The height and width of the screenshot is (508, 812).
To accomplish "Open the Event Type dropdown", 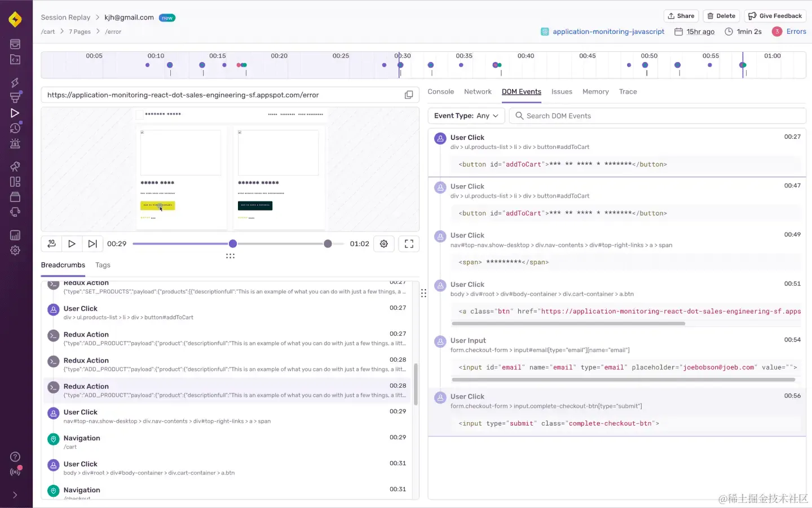I will pyautogui.click(x=466, y=116).
